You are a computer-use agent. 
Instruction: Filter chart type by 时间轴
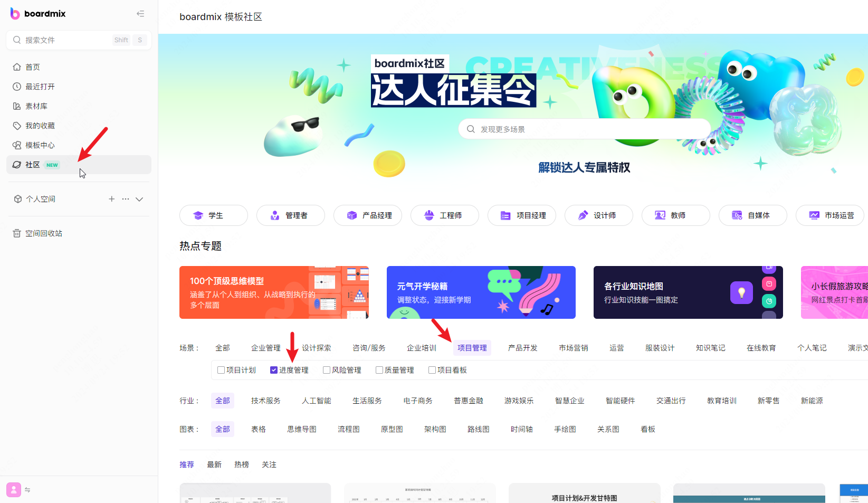pyautogui.click(x=522, y=429)
